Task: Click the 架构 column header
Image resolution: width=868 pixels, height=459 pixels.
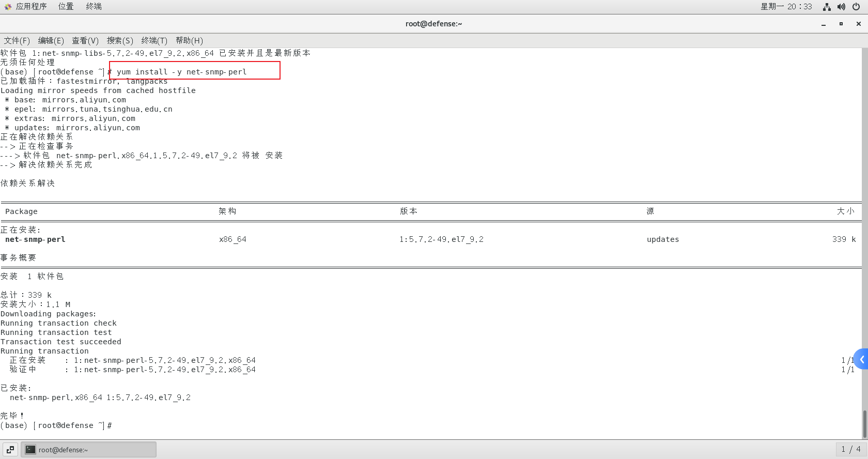Action: click(x=227, y=211)
